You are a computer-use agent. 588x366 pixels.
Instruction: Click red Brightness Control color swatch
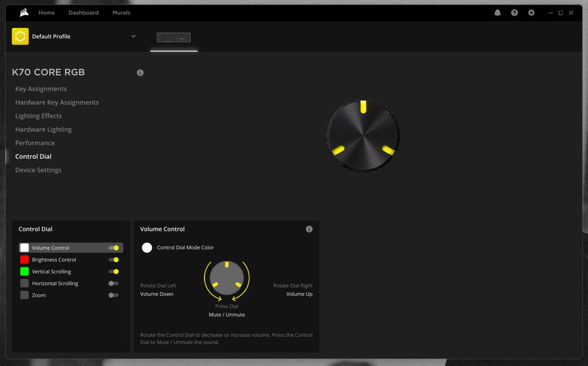(x=25, y=260)
